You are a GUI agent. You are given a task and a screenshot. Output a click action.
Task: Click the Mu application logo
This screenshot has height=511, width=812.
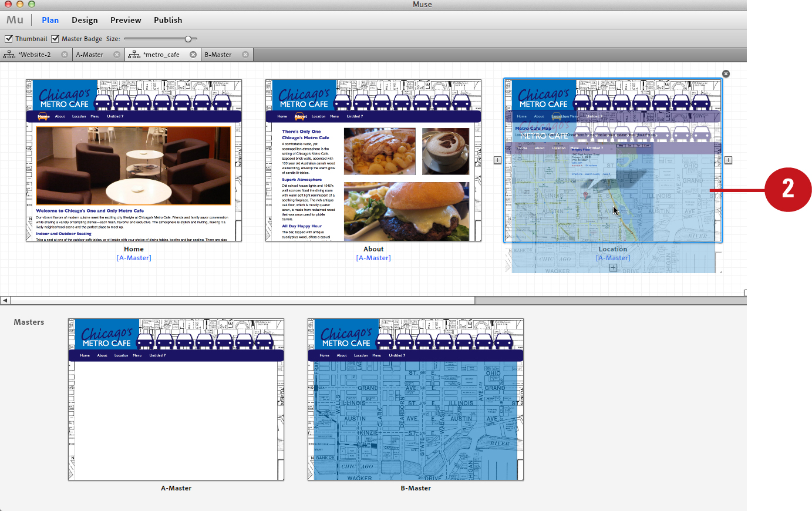pos(15,20)
